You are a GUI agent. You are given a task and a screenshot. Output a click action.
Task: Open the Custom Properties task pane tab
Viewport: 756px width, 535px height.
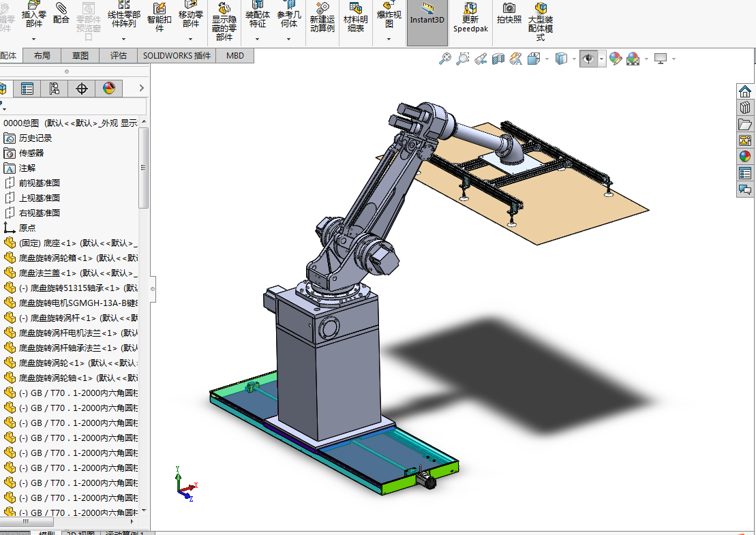[745, 173]
